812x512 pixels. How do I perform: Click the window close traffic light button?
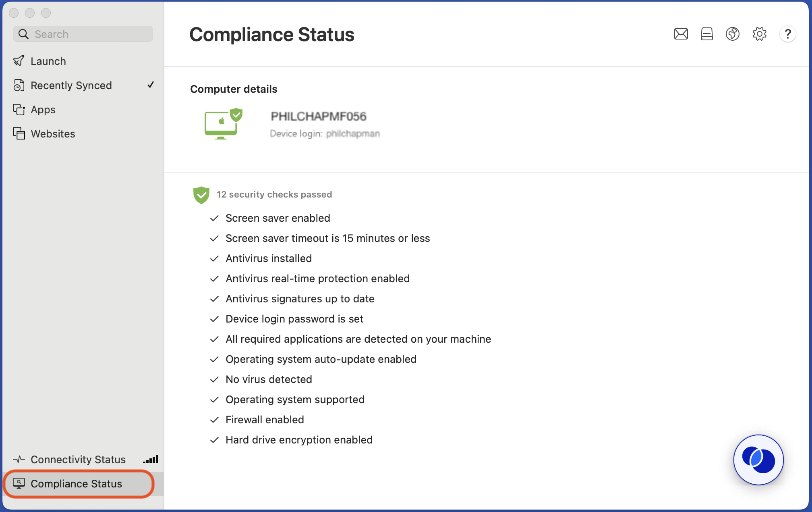[x=14, y=13]
